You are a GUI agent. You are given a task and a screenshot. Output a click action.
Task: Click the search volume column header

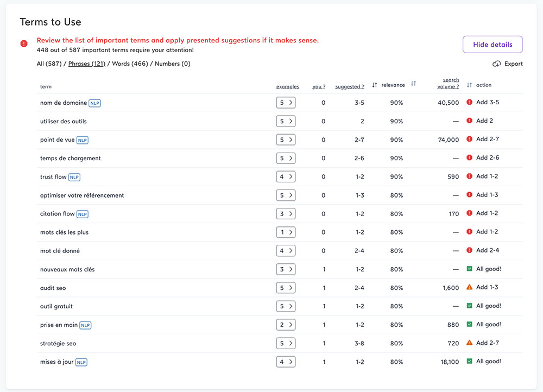click(448, 83)
